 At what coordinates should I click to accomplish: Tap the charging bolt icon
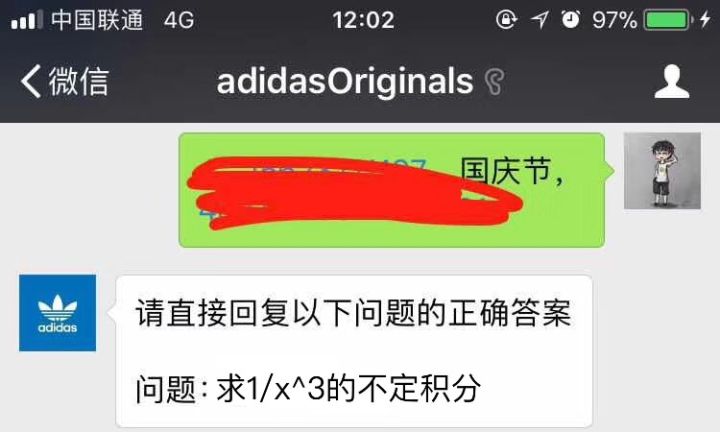coord(705,20)
